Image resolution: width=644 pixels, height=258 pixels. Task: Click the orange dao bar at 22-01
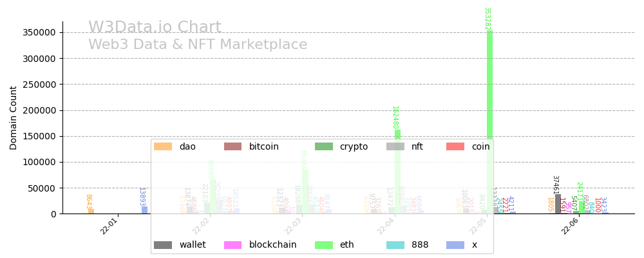coord(91,211)
